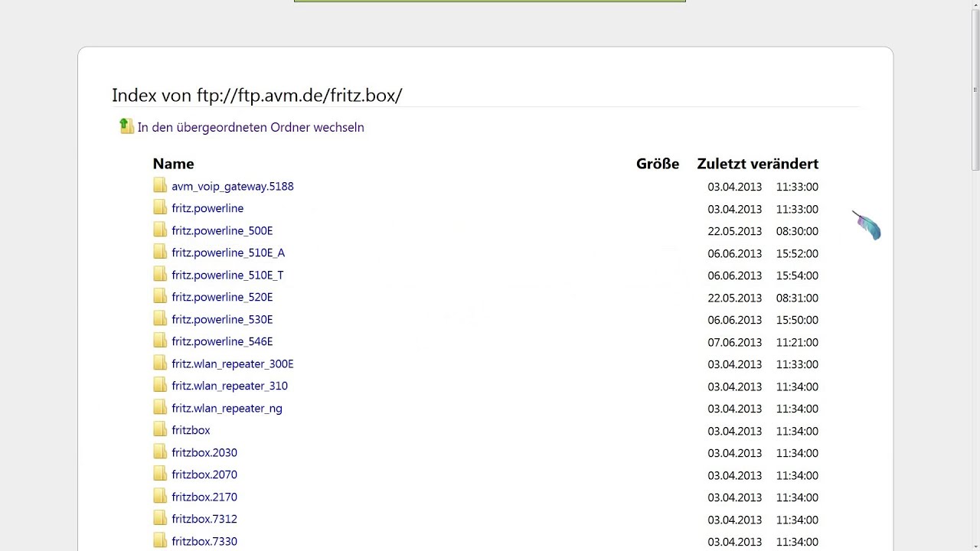Image resolution: width=980 pixels, height=551 pixels.
Task: Click folder icon for fritz.powerline_510E_A
Action: pos(160,252)
